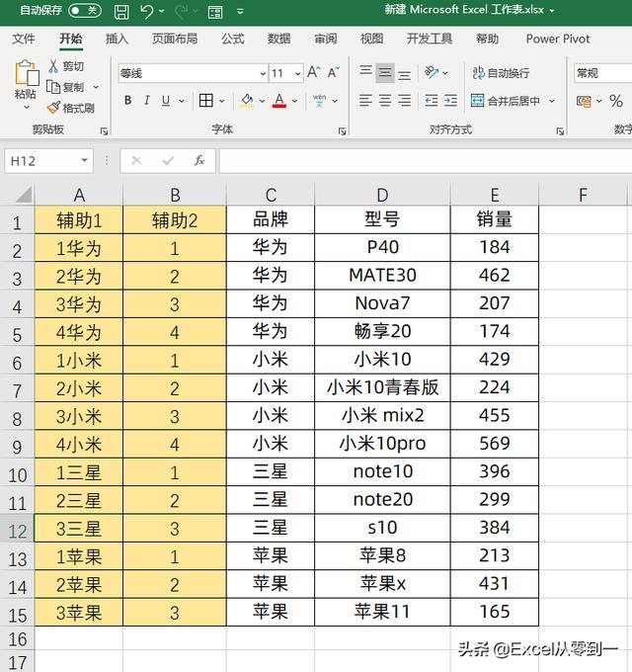Select cell with value 569
The image size is (632, 672).
tap(495, 444)
